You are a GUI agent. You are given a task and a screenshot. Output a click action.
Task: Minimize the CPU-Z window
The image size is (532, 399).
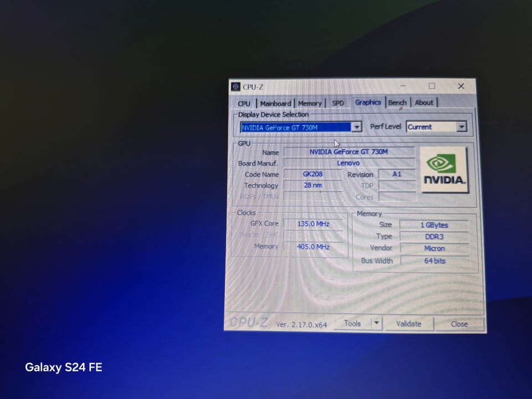coord(403,86)
